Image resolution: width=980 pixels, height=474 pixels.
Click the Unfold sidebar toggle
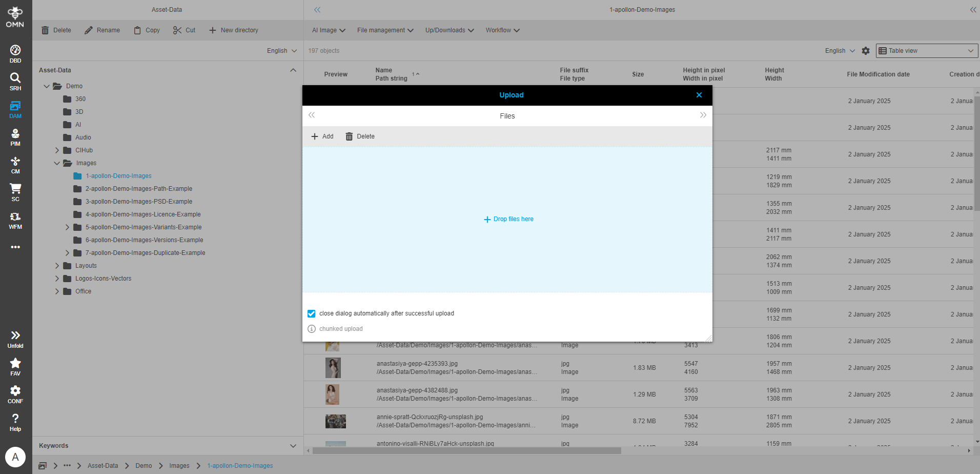pos(15,337)
